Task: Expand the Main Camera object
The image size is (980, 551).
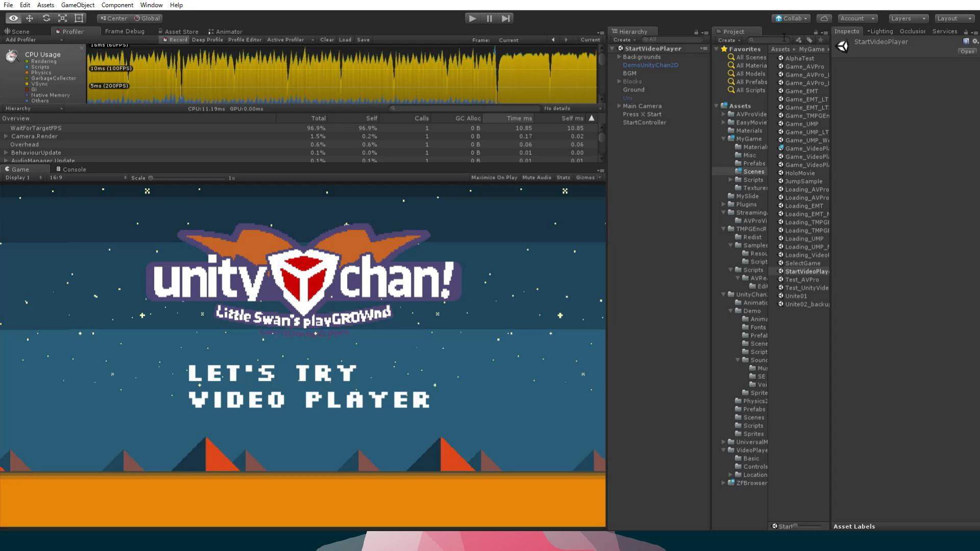Action: click(619, 106)
